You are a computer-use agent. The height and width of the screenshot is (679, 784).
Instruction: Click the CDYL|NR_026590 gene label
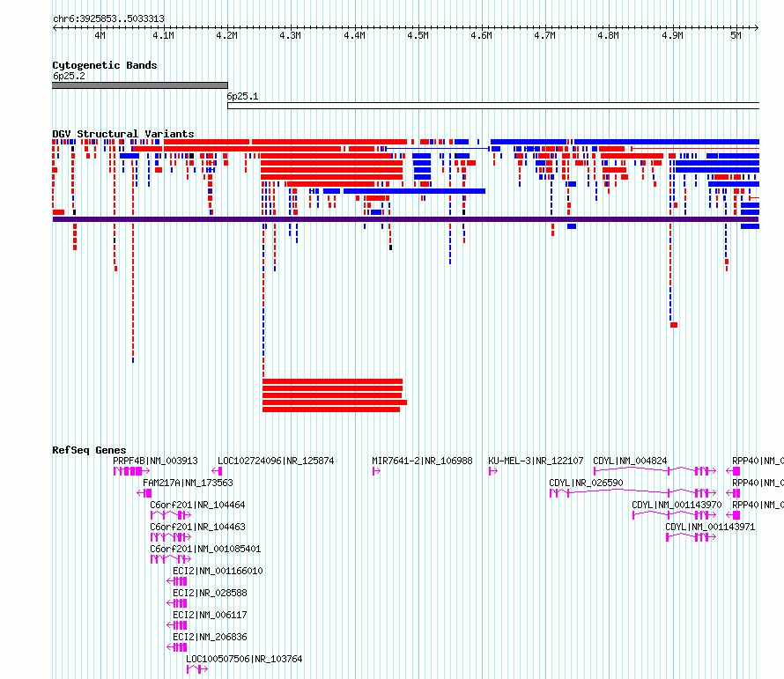[x=586, y=483]
